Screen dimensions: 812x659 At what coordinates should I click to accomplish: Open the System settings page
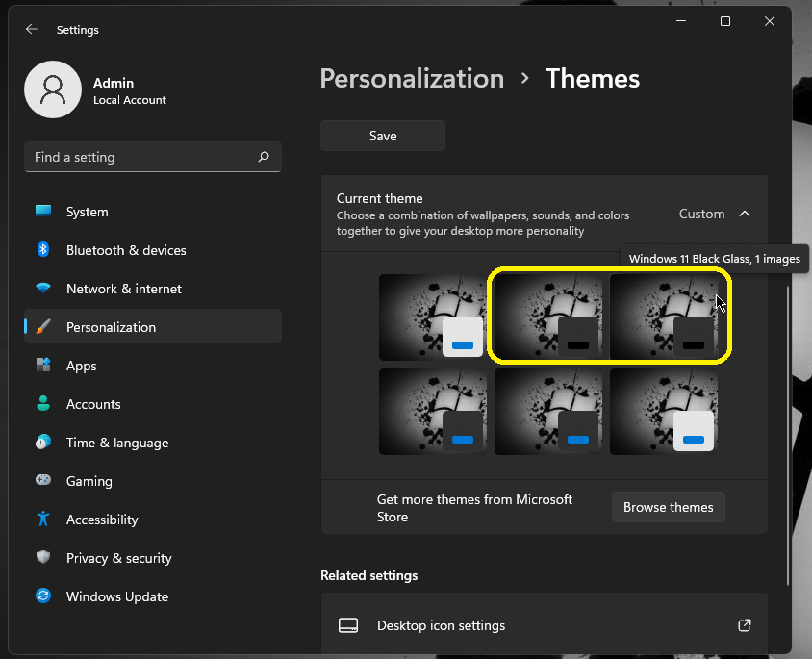153,212
